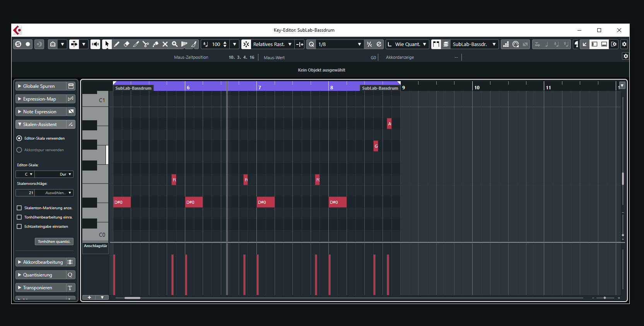644x326 pixels.
Task: Click the Solo editor button
Action: pyautogui.click(x=18, y=44)
